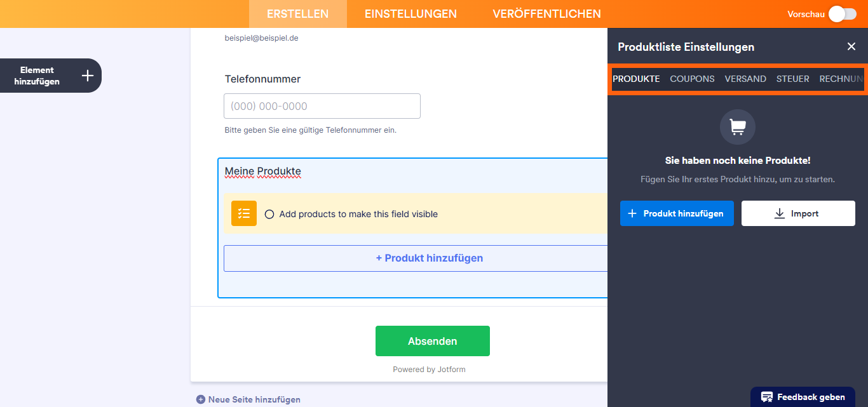
Task: Open the VERSAND tab
Action: [x=745, y=78]
